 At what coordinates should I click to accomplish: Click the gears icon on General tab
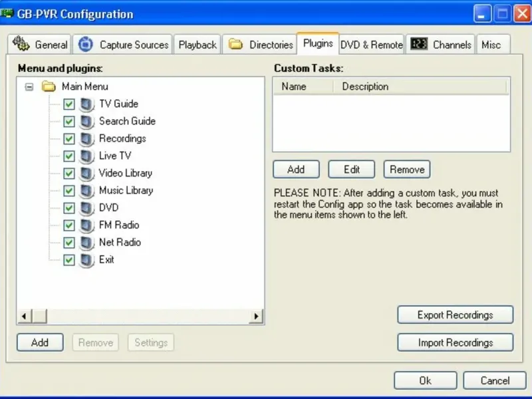[x=21, y=43]
